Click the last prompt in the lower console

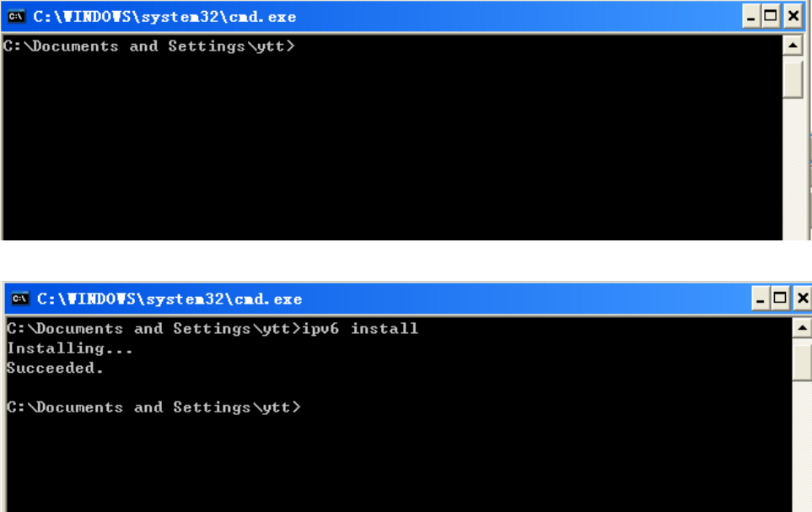153,407
